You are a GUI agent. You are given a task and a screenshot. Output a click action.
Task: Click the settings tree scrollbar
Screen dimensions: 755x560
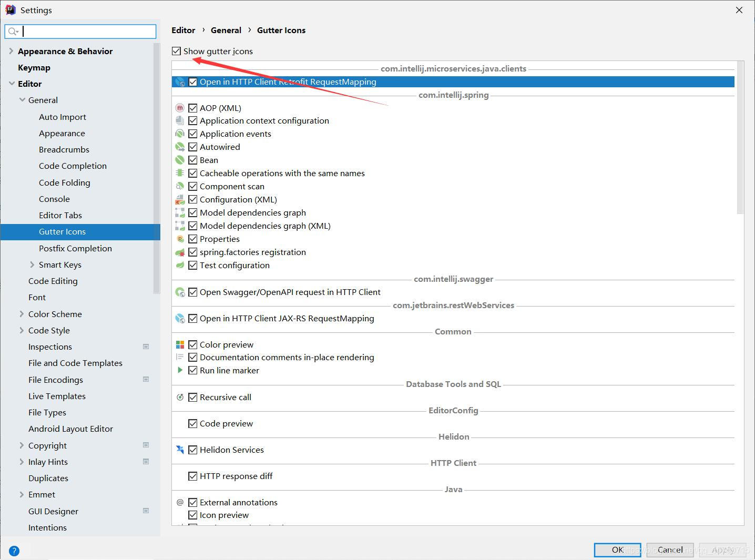[156, 168]
